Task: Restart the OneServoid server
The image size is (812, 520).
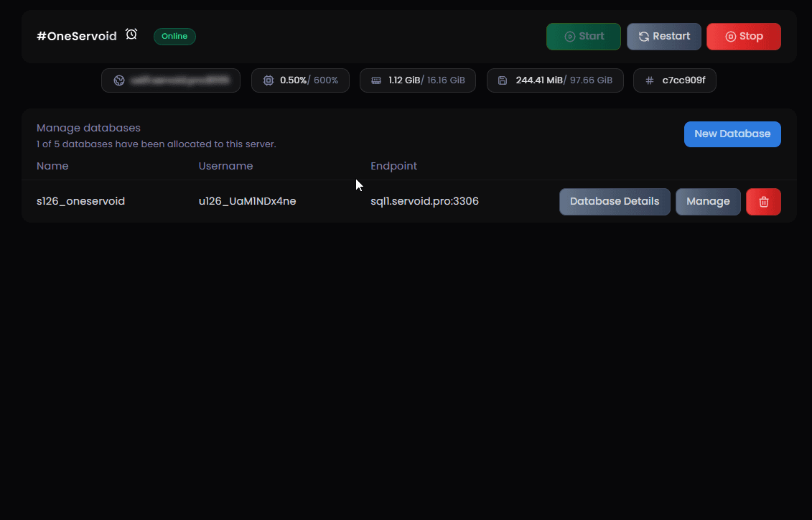Action: click(x=663, y=37)
